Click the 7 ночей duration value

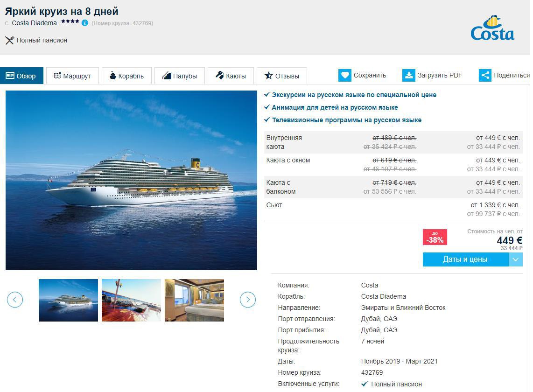click(x=372, y=341)
